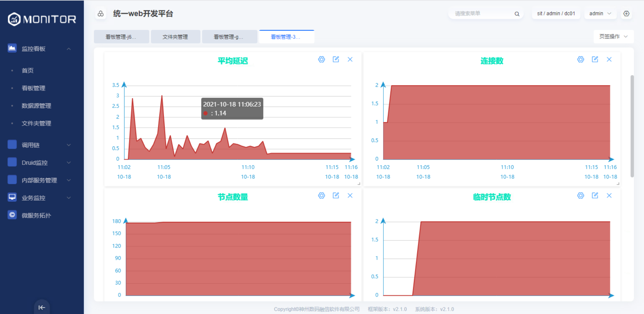644x314 pixels.
Task: Go to 首页 in sidebar
Action: (28, 70)
